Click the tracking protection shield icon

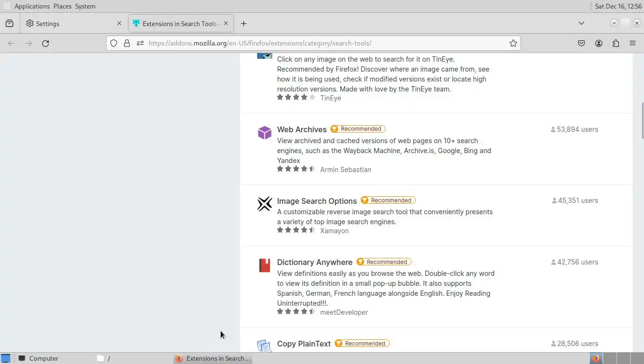(114, 43)
